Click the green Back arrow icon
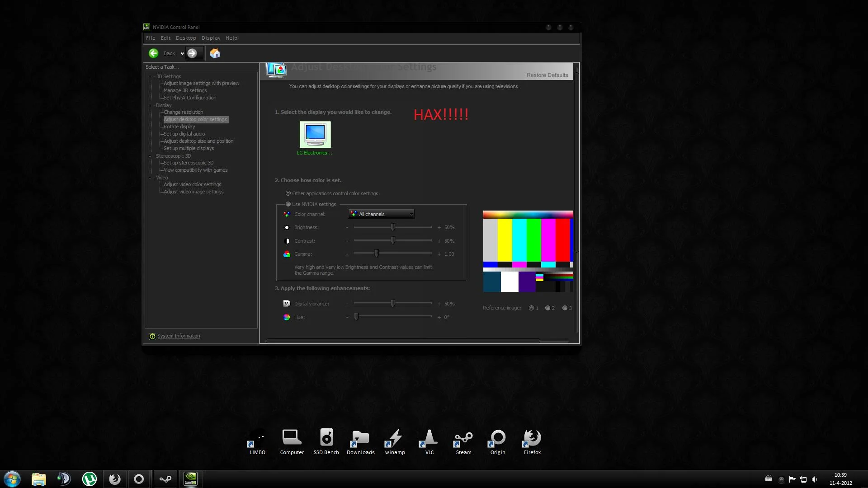This screenshot has width=868, height=488. pyautogui.click(x=154, y=53)
